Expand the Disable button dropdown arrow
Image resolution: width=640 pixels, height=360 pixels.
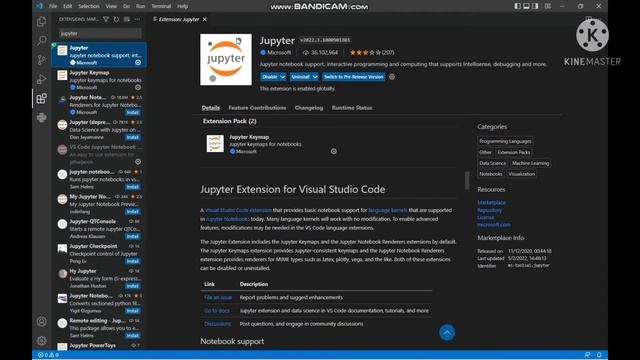click(282, 77)
